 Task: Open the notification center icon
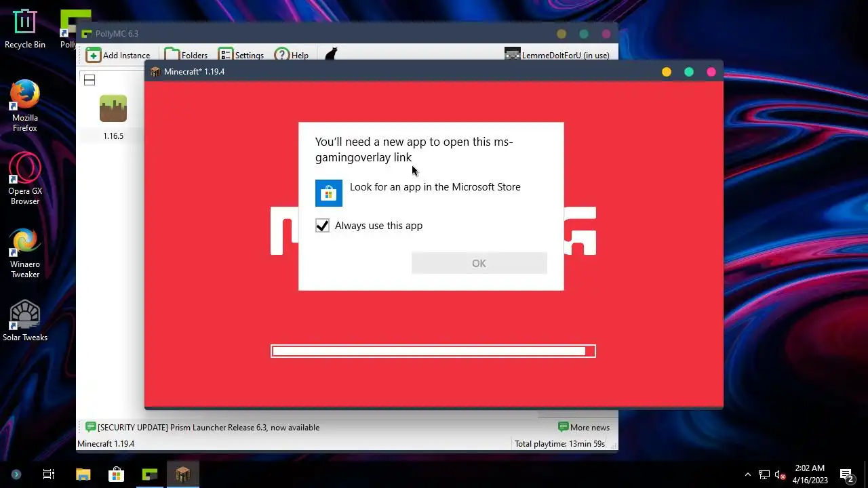tap(846, 475)
